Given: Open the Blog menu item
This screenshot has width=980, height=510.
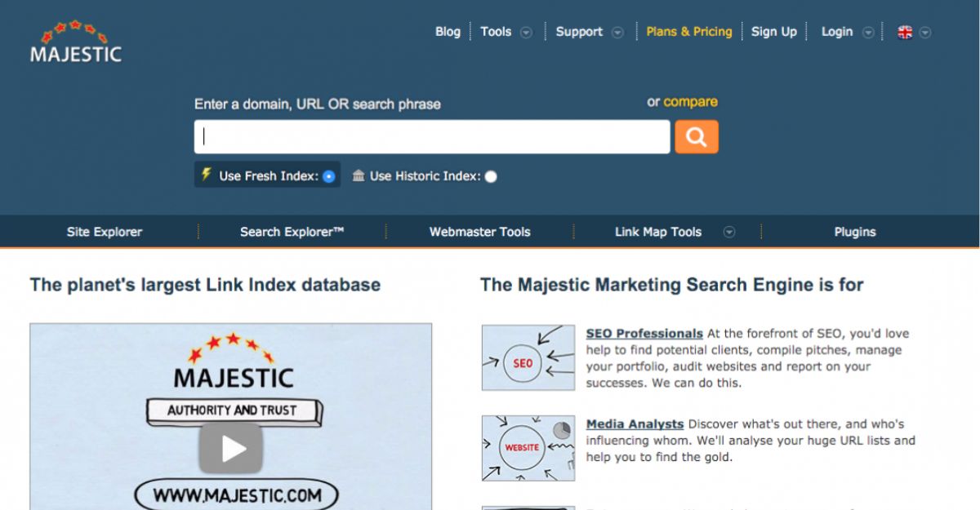Looking at the screenshot, I should [x=448, y=32].
